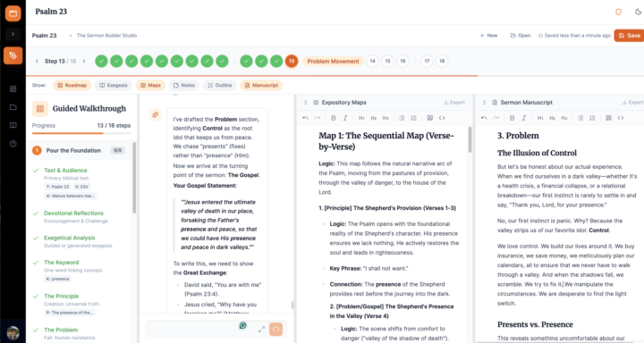This screenshot has height=343, width=644.
Task: Click the orange send button in chat
Action: point(276,330)
